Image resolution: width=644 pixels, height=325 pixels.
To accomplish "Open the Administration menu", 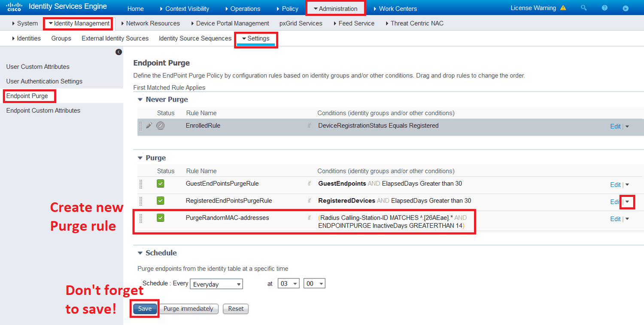I will pyautogui.click(x=335, y=8).
